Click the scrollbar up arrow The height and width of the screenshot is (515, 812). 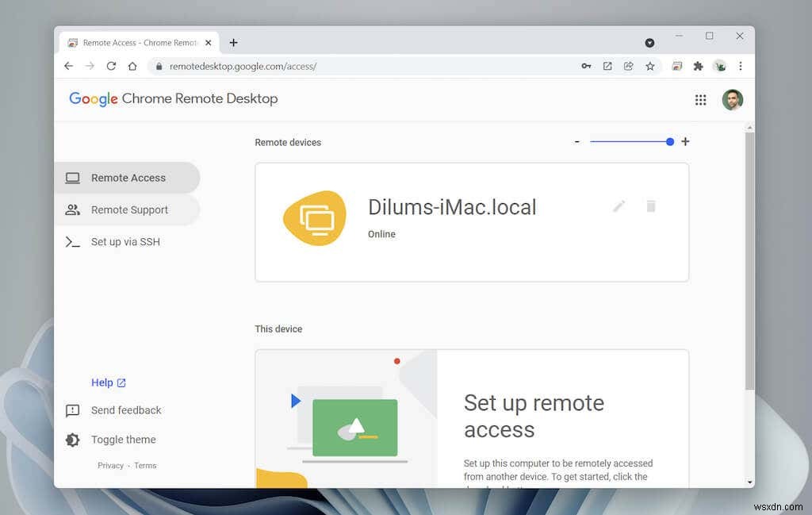(749, 127)
